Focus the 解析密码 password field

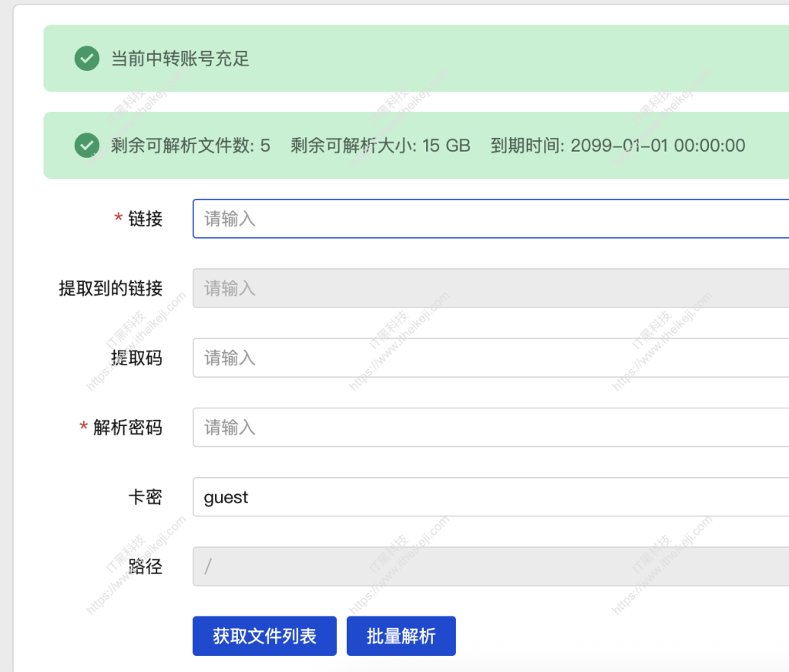pos(462,427)
